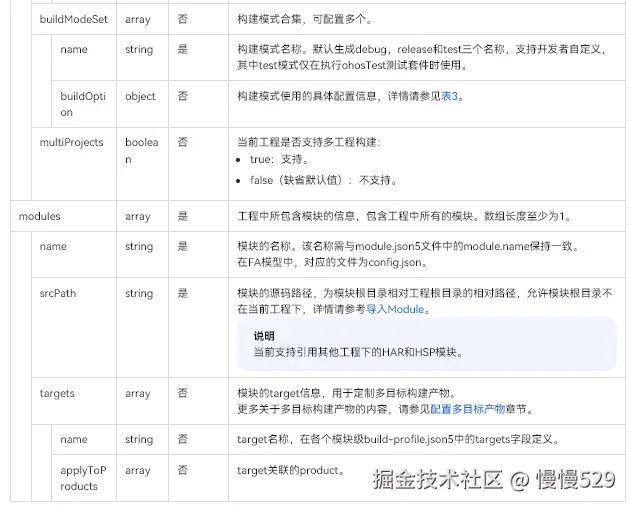
Task: Select description mentioning build-profile.json5 targets字段
Action: tap(398, 439)
